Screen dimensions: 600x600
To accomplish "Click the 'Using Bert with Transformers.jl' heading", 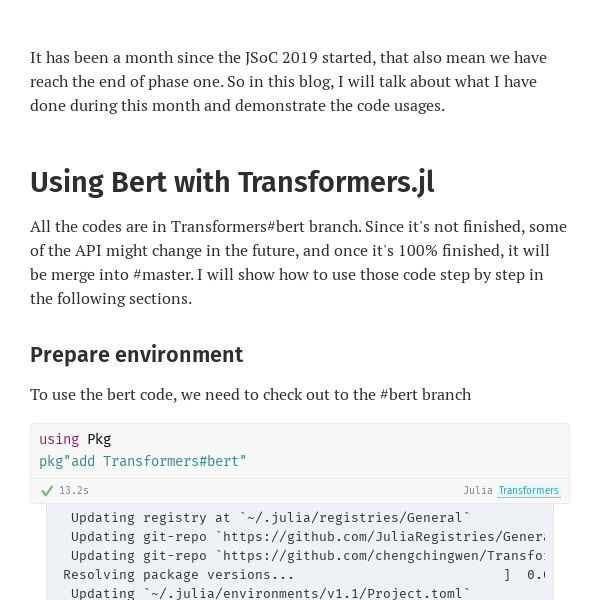I will pos(232,182).
